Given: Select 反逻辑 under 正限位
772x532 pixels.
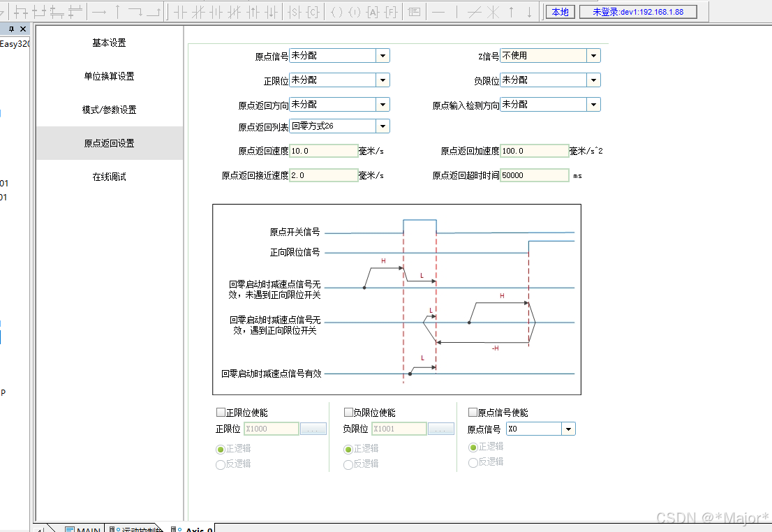Looking at the screenshot, I should pyautogui.click(x=220, y=464).
